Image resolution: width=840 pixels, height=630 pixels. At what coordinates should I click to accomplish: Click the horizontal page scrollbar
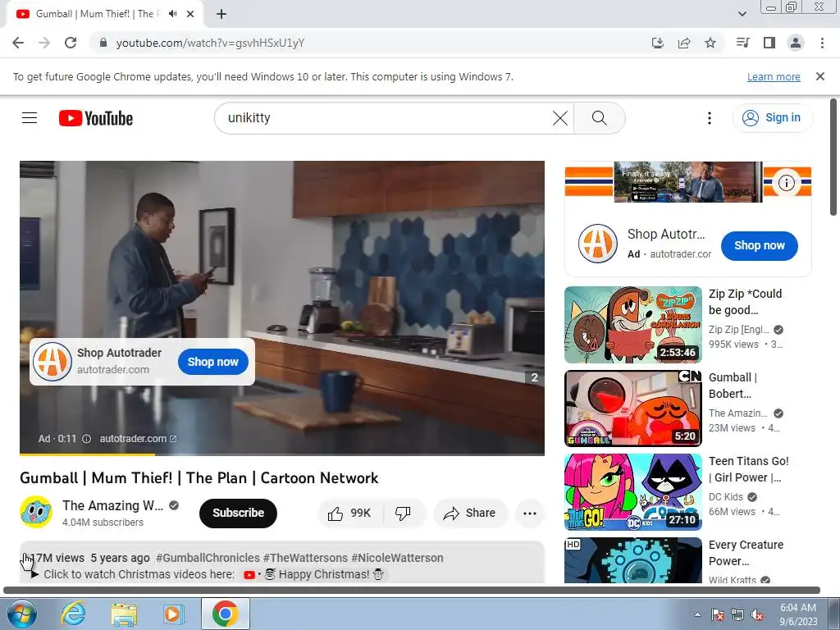tap(412, 590)
